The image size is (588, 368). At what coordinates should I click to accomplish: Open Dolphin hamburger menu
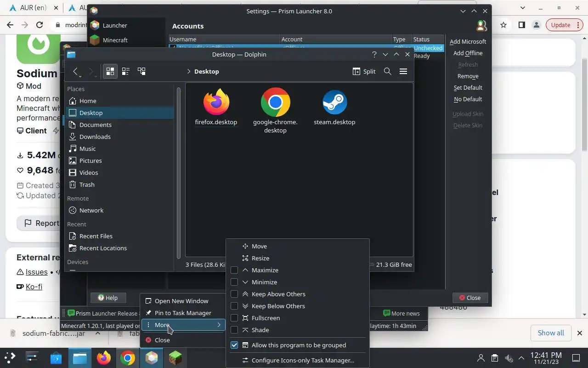(403, 71)
